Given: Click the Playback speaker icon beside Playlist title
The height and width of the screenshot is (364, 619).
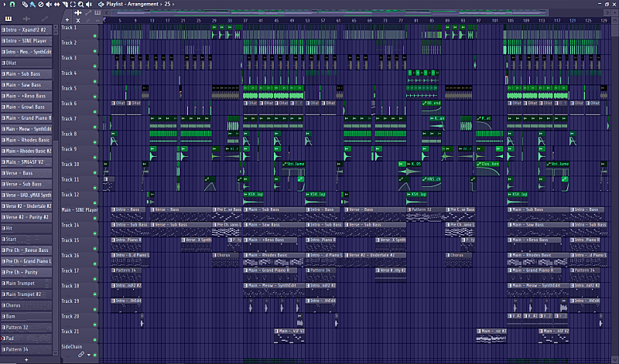Looking at the screenshot, I should pyautogui.click(x=101, y=5).
